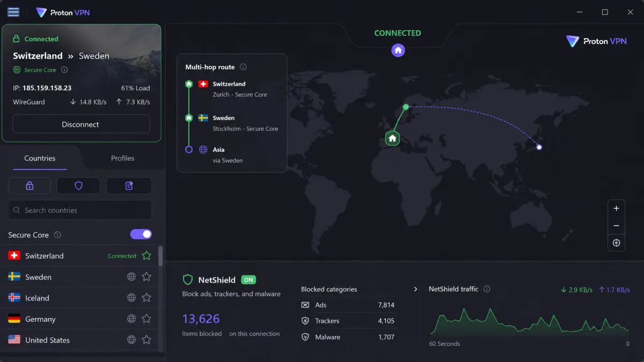This screenshot has height=362, width=644.
Task: Click the '61% Load' text
Action: point(136,88)
